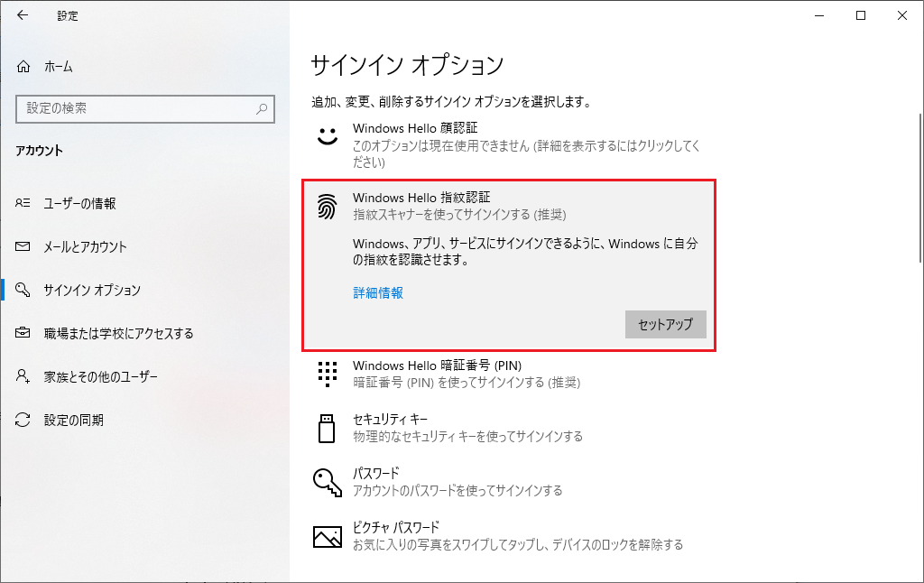
Task: Click the search magnifier in settings search box
Action: pos(262,108)
